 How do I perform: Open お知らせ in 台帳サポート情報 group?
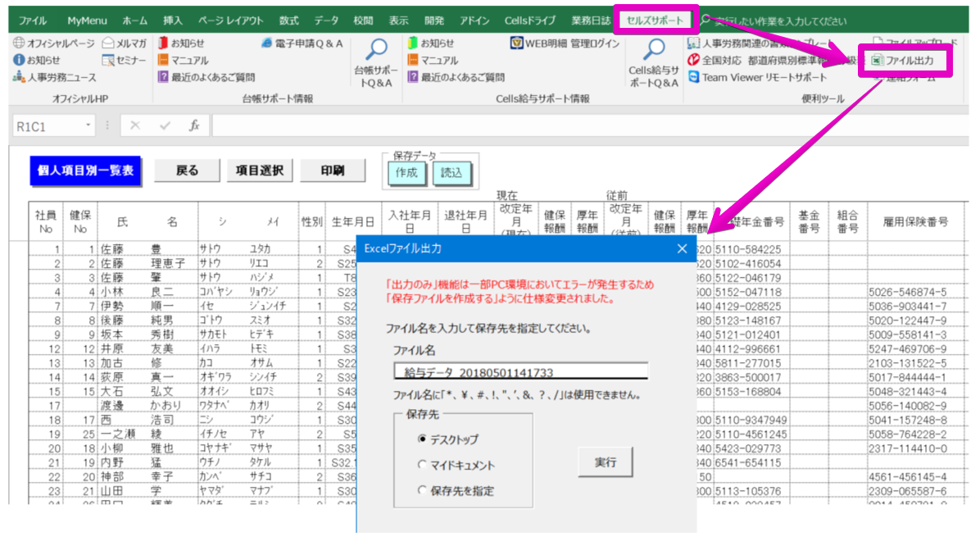pyautogui.click(x=180, y=43)
